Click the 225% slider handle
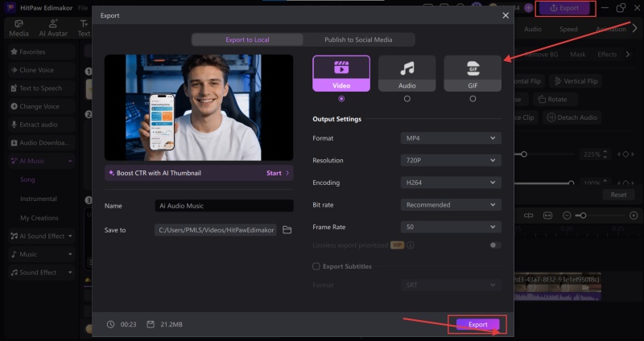Image resolution: width=644 pixels, height=341 pixels. point(524,154)
